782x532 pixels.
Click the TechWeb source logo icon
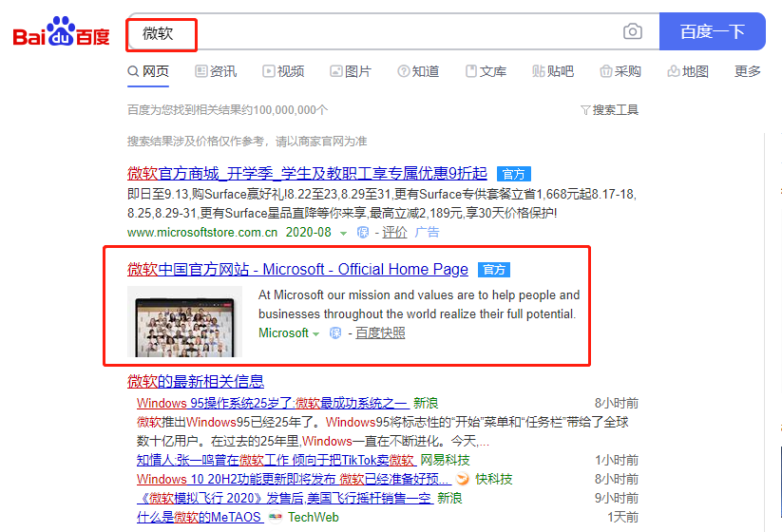[276, 518]
